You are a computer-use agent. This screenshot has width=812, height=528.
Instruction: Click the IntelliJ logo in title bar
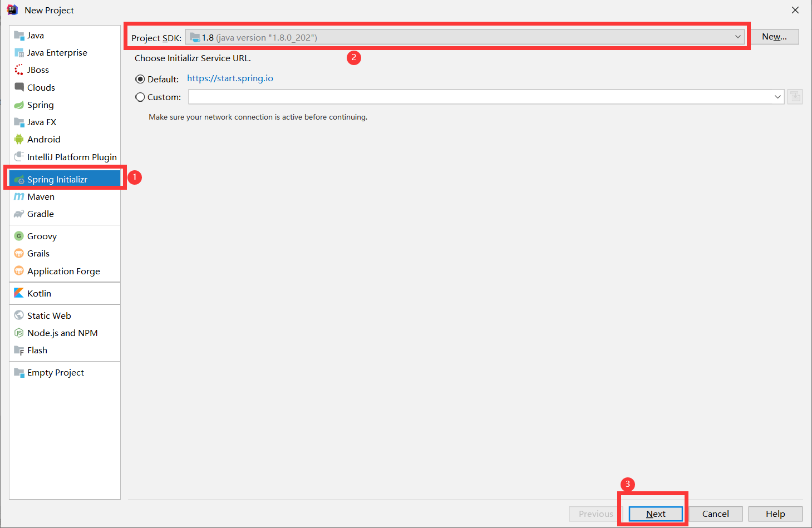(x=12, y=10)
